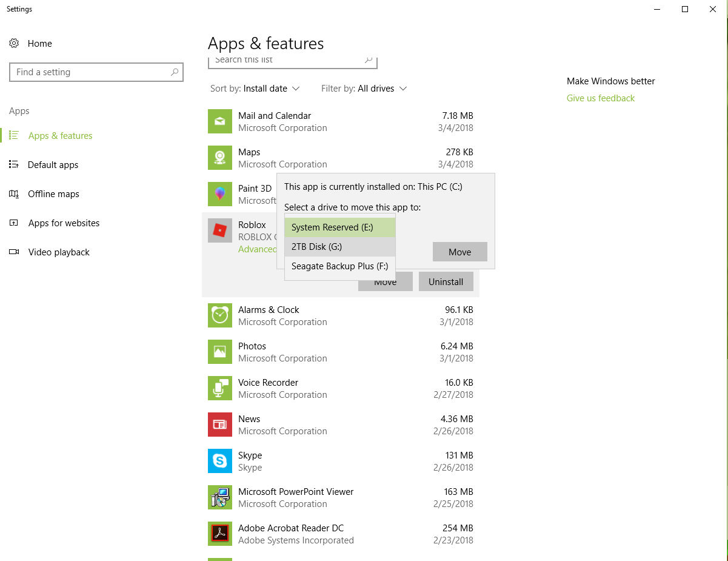Click the Apps & features list icon
The width and height of the screenshot is (728, 561).
coord(14,136)
